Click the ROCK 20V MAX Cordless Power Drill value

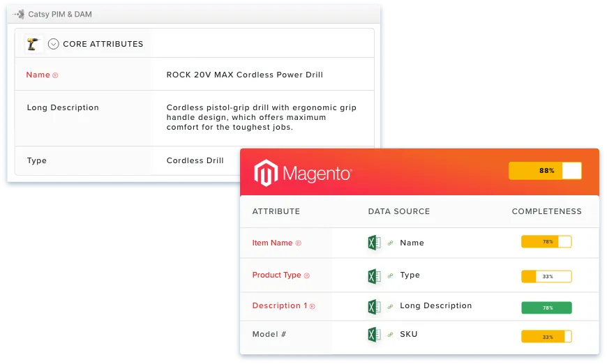click(245, 75)
